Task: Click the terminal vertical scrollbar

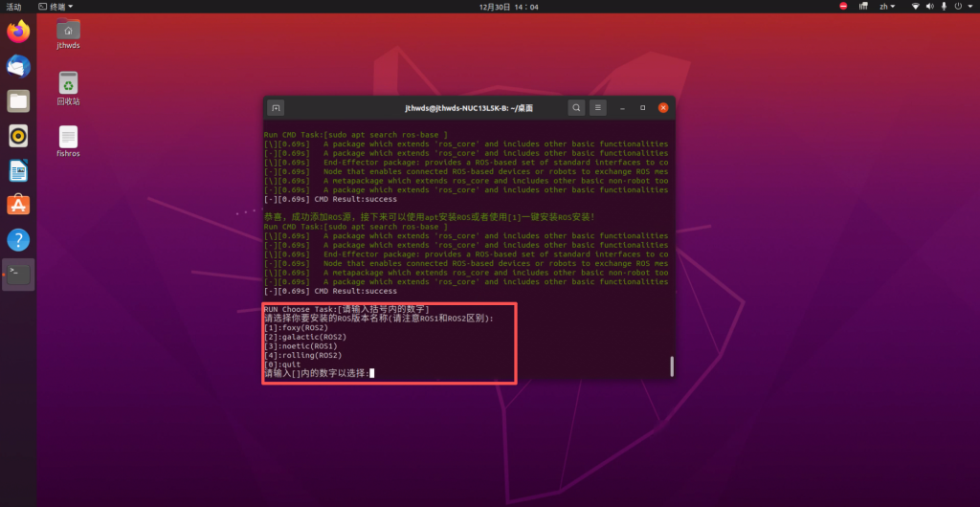Action: tap(671, 366)
